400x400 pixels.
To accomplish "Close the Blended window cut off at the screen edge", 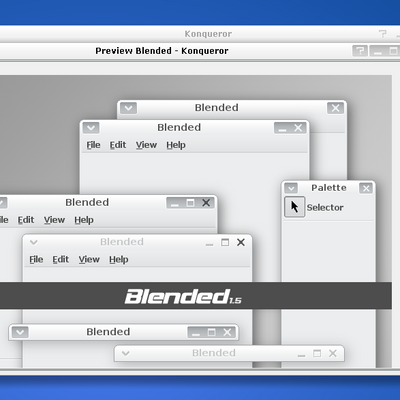I will pos(206,203).
